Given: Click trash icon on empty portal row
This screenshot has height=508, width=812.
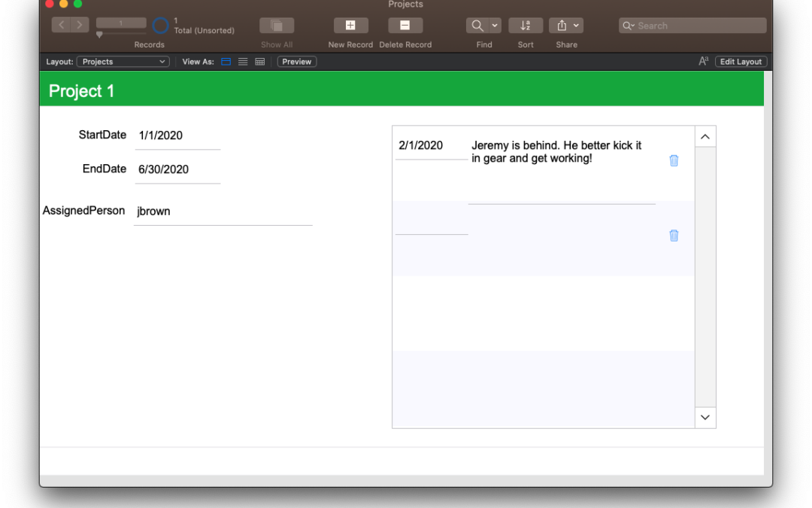Looking at the screenshot, I should coord(674,236).
